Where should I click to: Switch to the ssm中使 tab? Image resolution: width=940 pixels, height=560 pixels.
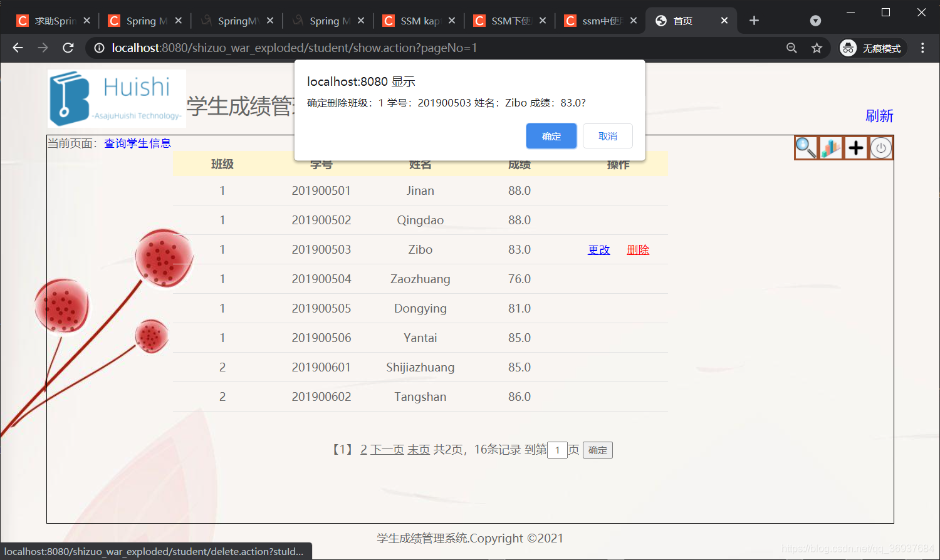click(601, 21)
